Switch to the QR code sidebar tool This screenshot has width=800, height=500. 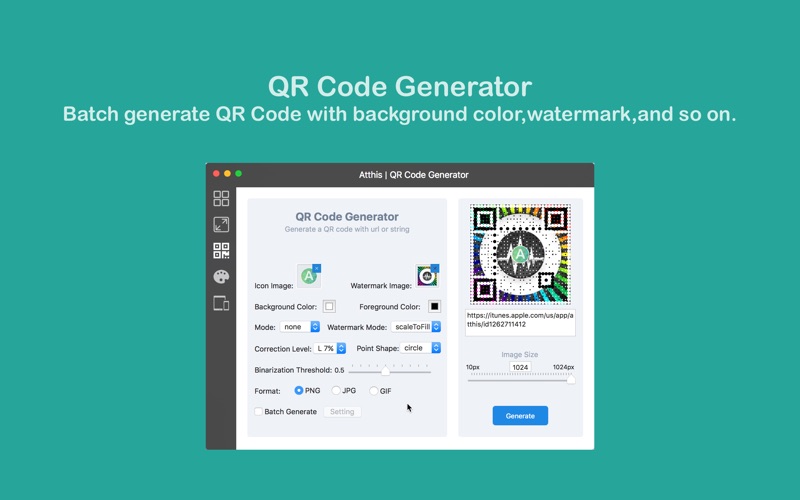click(221, 251)
